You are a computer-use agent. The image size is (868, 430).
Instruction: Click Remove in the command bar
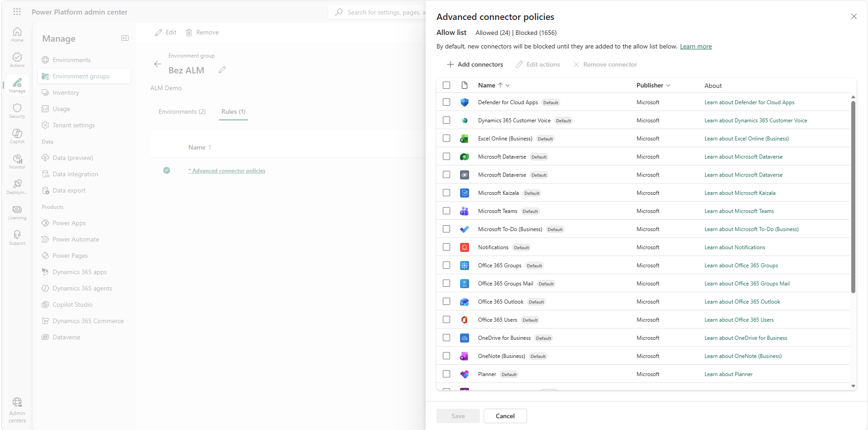coord(202,32)
